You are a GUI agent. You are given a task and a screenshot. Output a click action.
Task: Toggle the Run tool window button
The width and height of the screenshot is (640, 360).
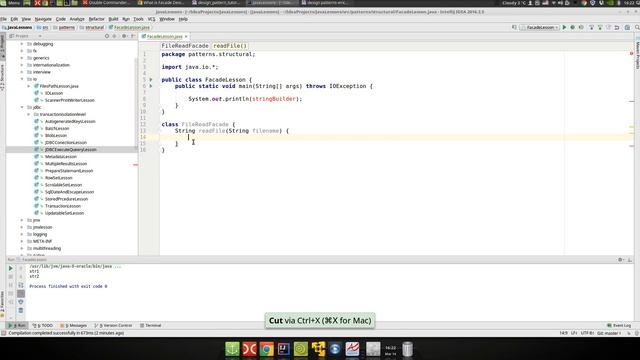coord(17,325)
